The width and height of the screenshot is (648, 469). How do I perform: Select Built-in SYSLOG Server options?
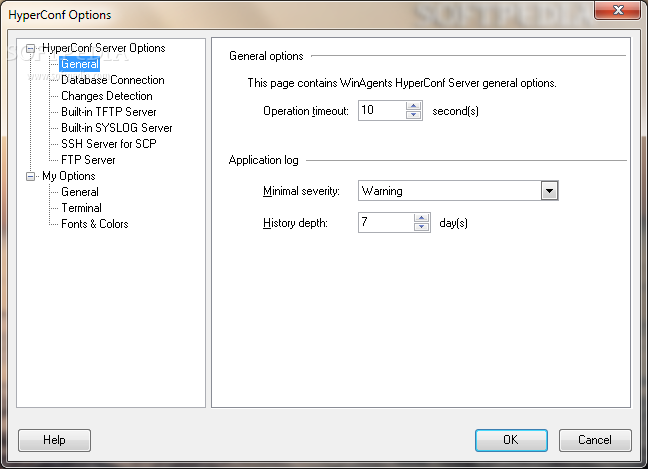click(117, 128)
